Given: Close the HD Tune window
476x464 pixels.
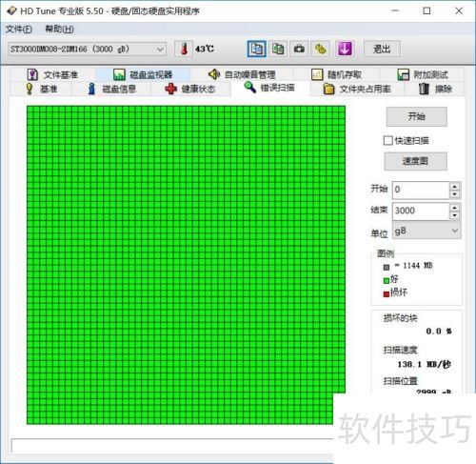Looking at the screenshot, I should tap(459, 10).
